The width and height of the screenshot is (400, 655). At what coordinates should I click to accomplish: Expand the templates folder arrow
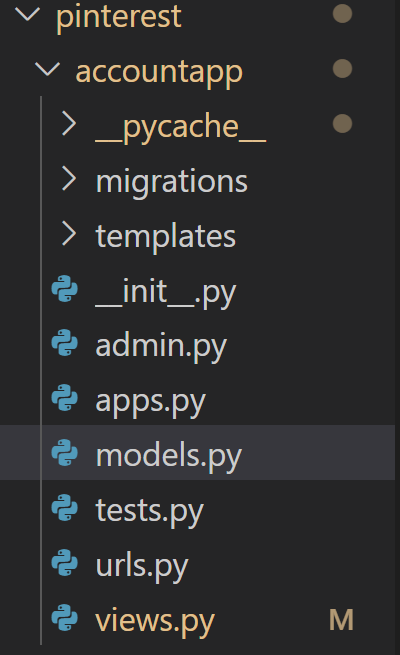(x=69, y=233)
